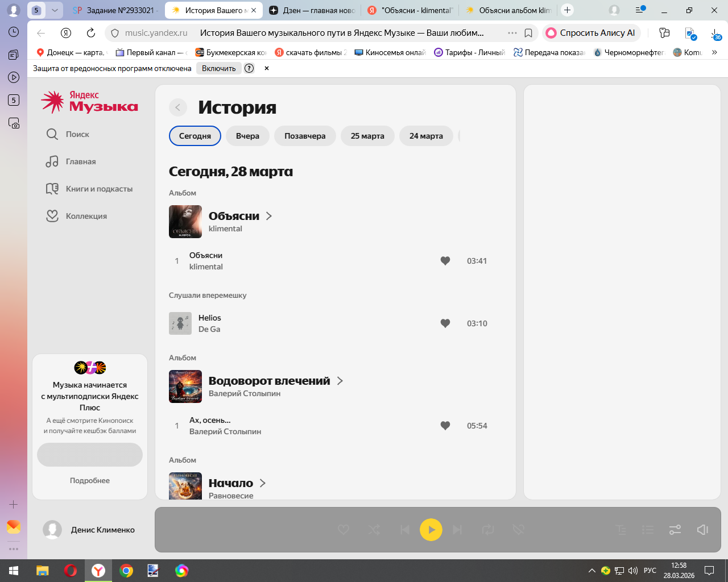Open the screenshot tool in side panel

tap(14, 123)
